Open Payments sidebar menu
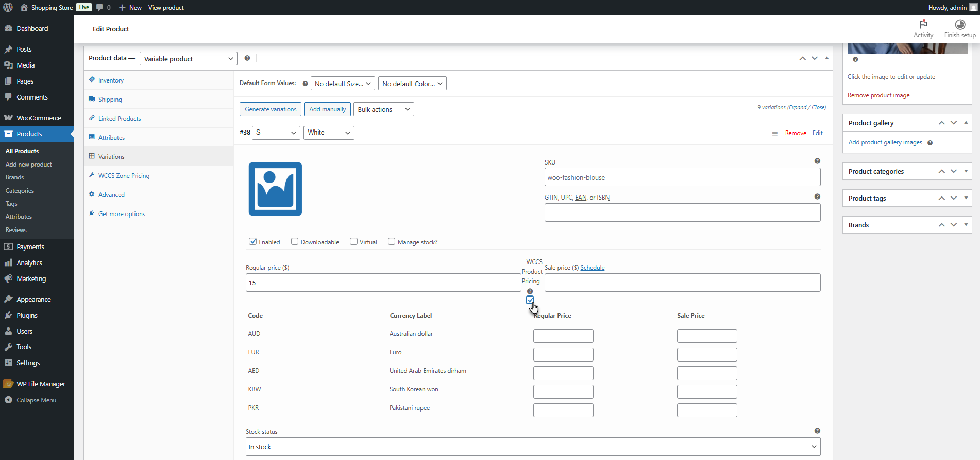Screen dimensions: 980x460 (37, 247)
